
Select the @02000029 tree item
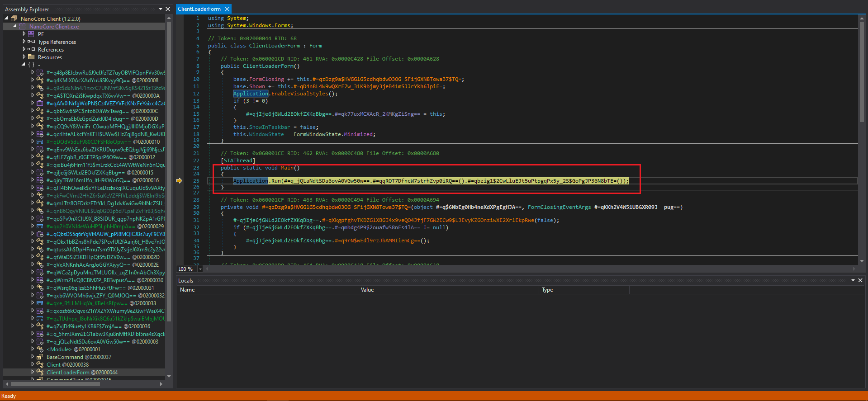point(105,226)
